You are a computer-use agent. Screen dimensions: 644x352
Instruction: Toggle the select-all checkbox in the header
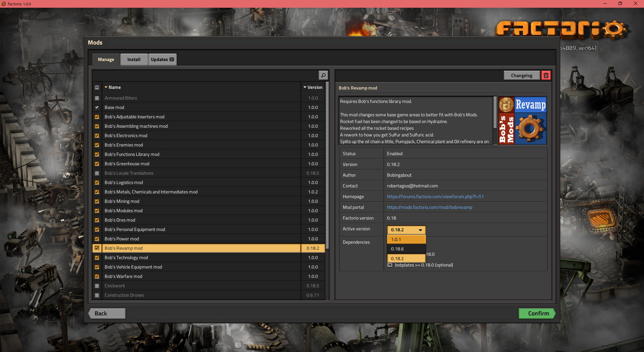pyautogui.click(x=97, y=87)
